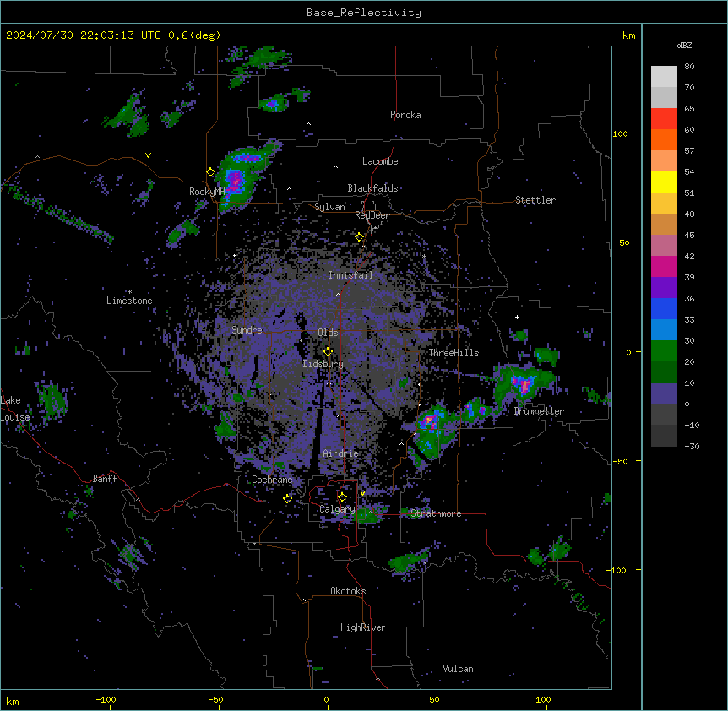Screen dimensions: 728x711
Task: Select the Olds label
Action: pos(328,333)
